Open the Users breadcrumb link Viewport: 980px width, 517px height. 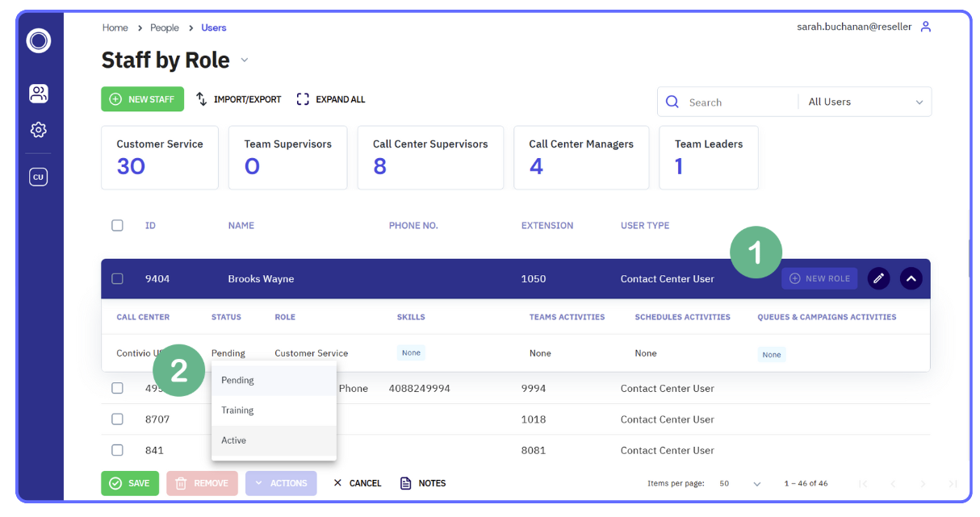point(213,27)
